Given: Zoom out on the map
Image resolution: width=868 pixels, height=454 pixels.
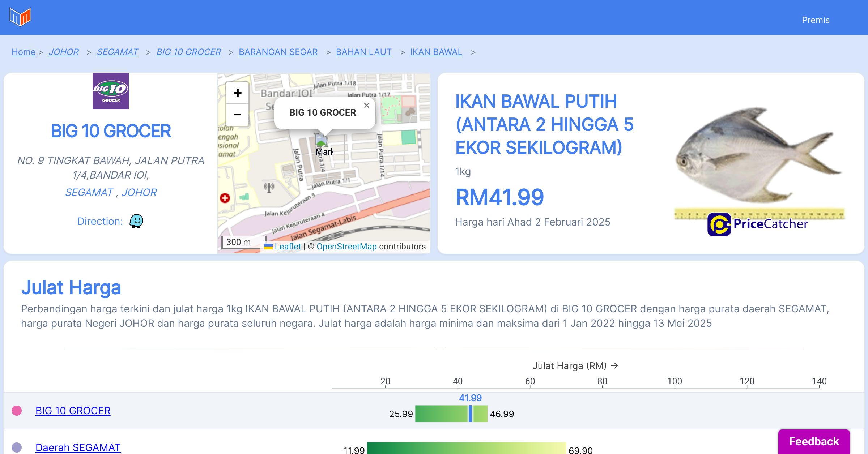Looking at the screenshot, I should coord(237,115).
